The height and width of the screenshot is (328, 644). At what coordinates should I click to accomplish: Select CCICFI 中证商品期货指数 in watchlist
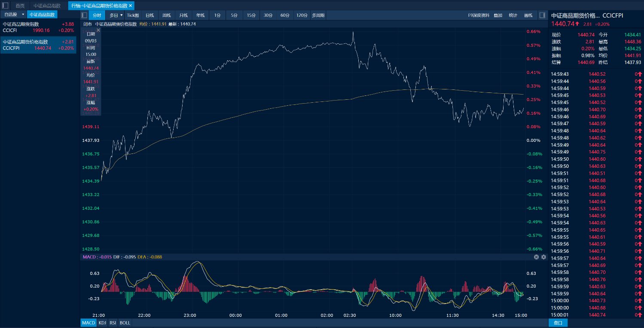coord(39,27)
